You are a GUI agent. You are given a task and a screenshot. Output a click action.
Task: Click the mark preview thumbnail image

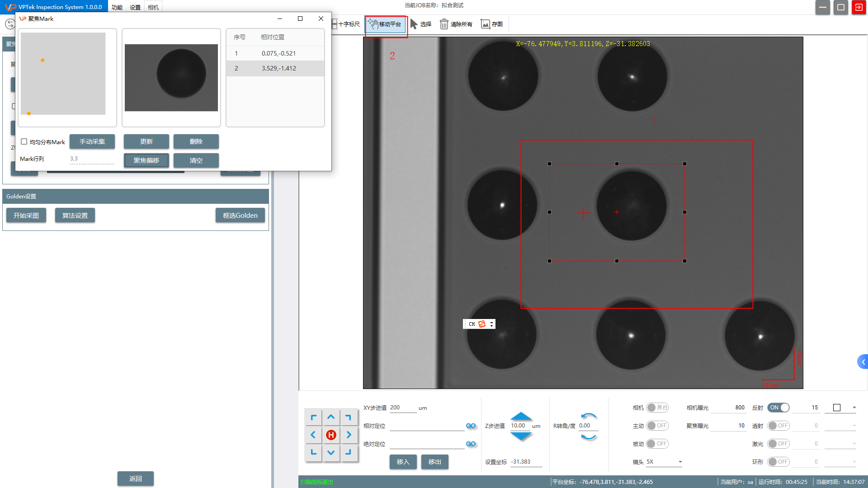[x=171, y=78]
